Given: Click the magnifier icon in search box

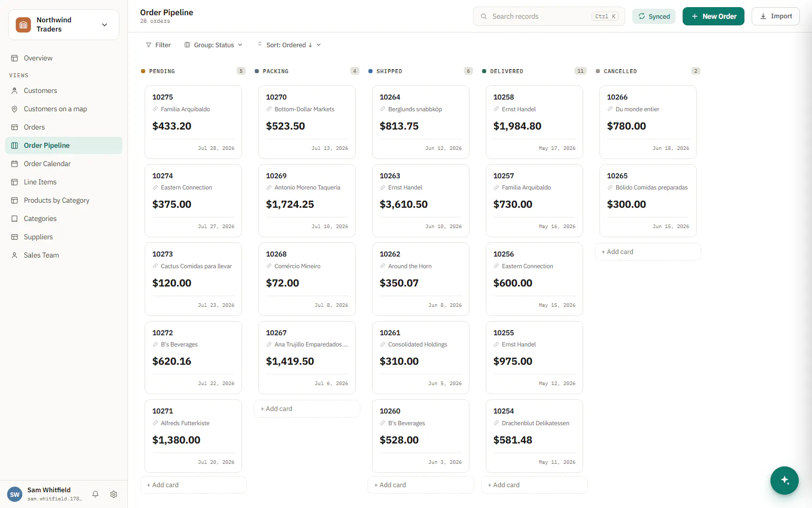Looking at the screenshot, I should [484, 16].
